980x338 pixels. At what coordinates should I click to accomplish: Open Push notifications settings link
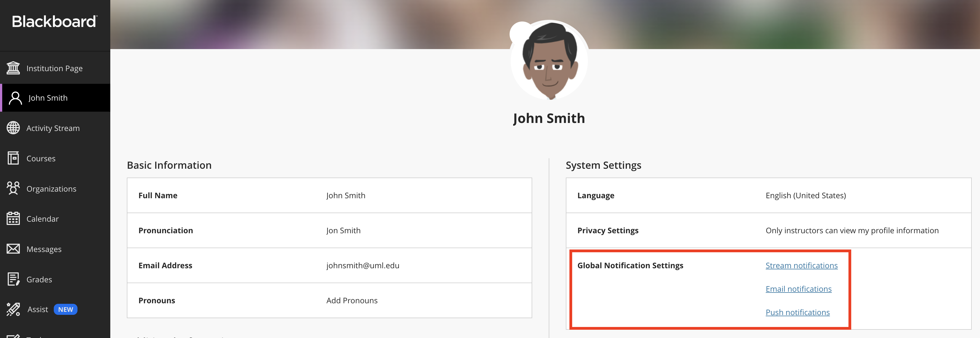pos(797,312)
